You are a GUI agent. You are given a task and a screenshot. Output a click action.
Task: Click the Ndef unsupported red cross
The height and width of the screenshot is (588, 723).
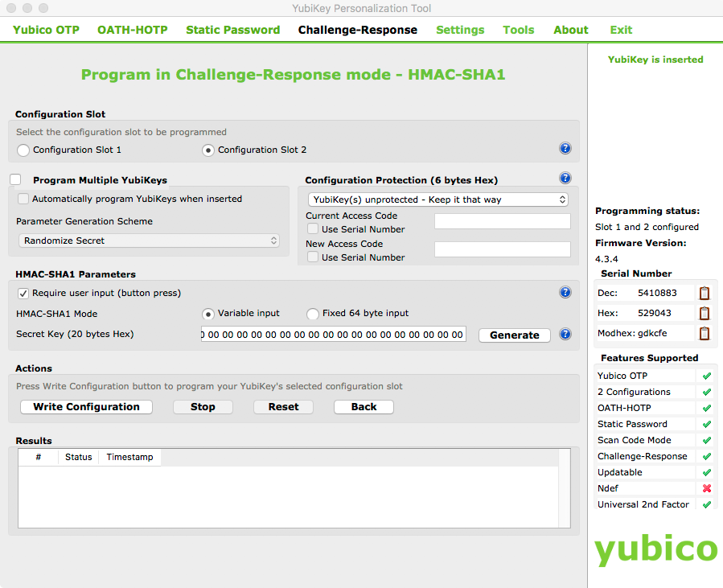[x=706, y=488]
